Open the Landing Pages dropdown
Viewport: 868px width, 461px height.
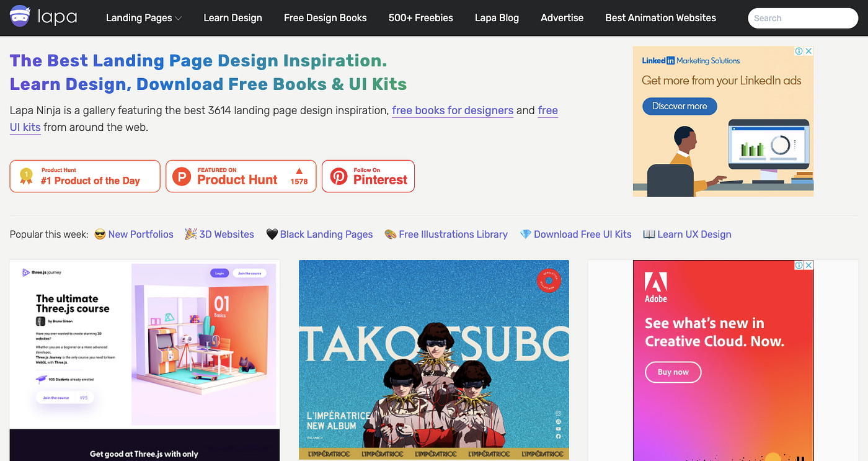pyautogui.click(x=143, y=17)
